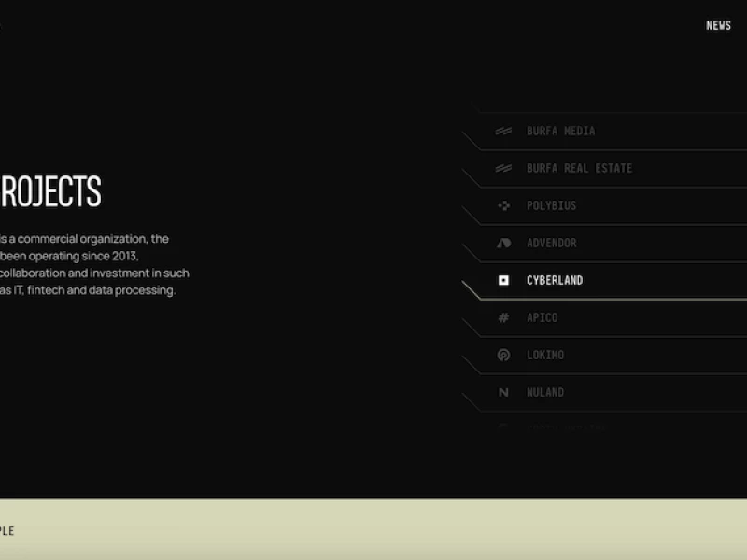
Task: Open the APICO project label
Action: [543, 317]
